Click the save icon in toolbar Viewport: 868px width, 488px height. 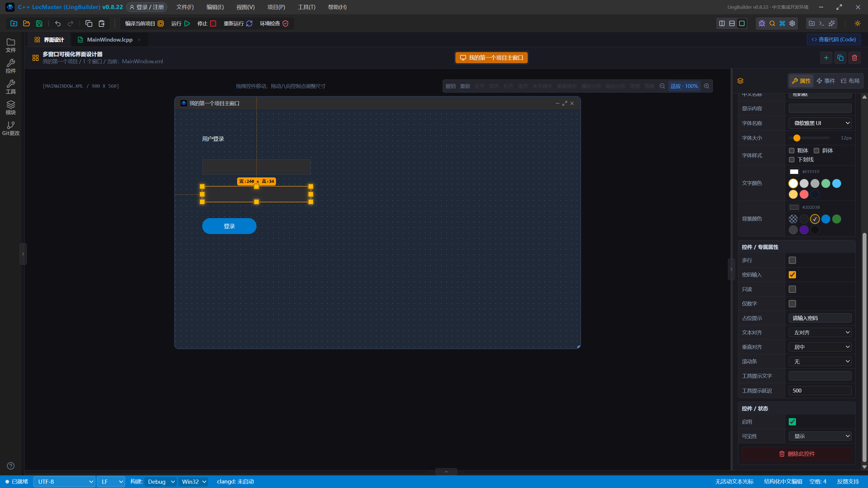point(39,23)
